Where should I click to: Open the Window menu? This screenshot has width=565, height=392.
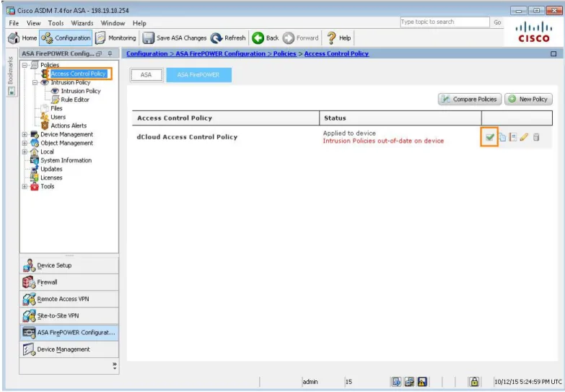pos(113,23)
